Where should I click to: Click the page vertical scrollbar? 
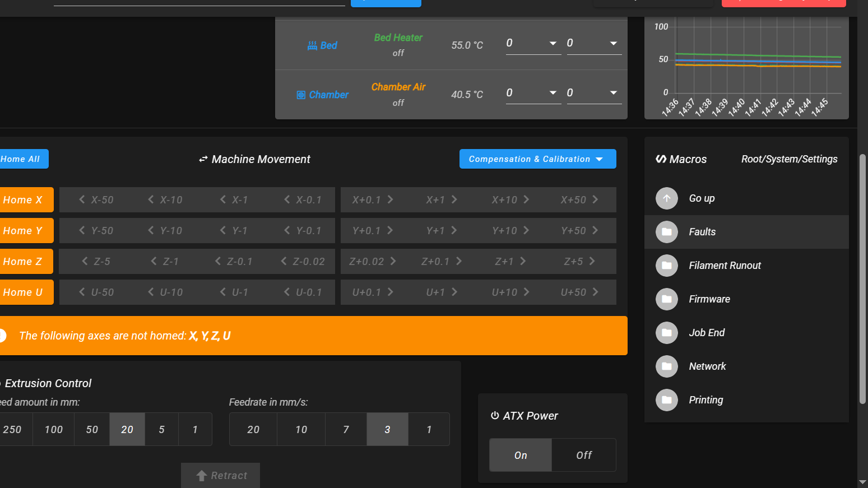[x=863, y=278]
